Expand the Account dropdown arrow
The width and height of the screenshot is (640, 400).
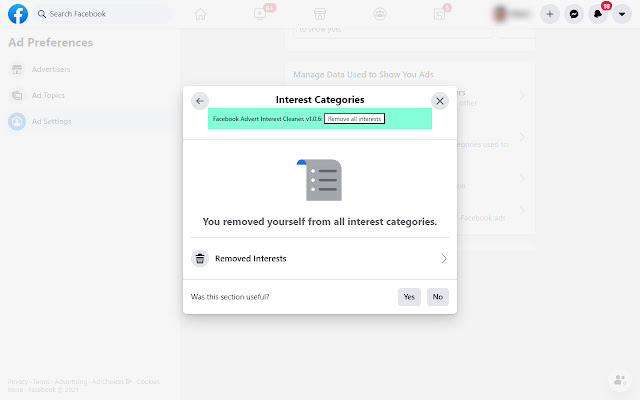(622, 14)
